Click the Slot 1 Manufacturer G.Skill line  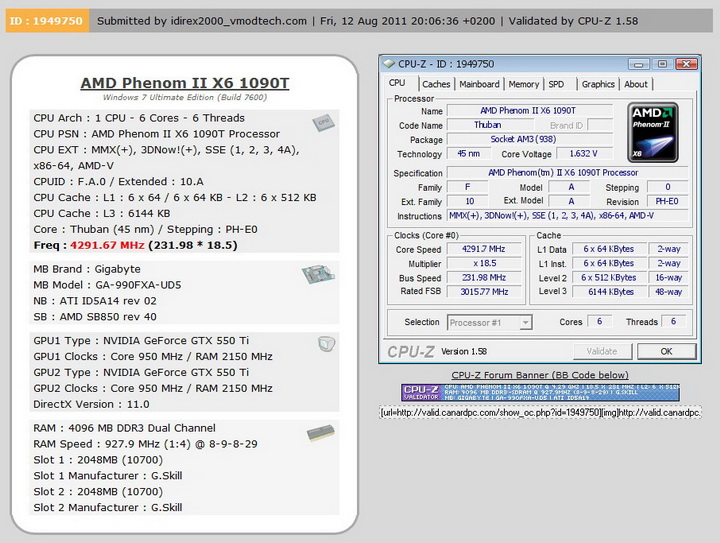click(107, 476)
